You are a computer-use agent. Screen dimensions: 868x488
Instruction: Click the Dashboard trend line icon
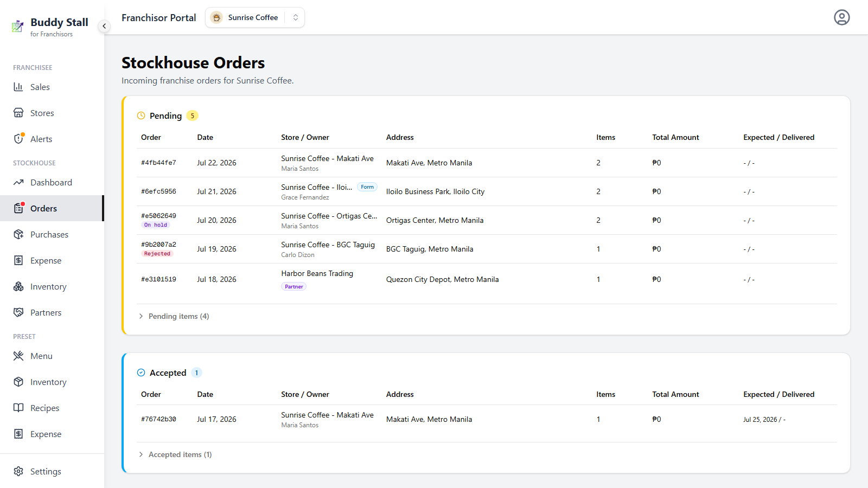(18, 182)
